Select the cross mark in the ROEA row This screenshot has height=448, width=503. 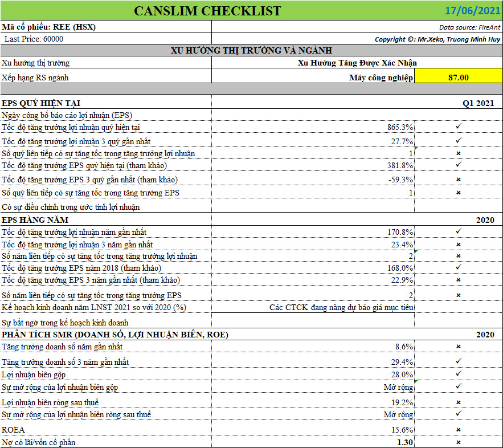(459, 430)
